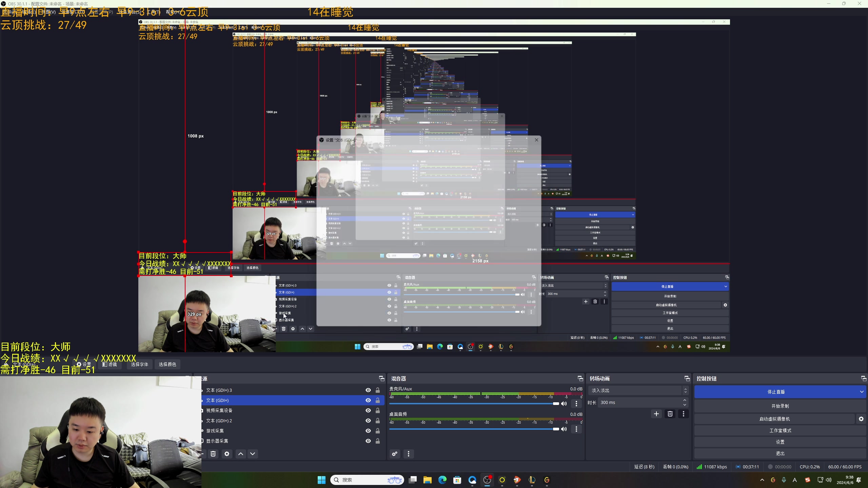Viewport: 868px width, 488px height.
Task: Adjust the 麦克风/Aux volume slider
Action: pyautogui.click(x=474, y=404)
